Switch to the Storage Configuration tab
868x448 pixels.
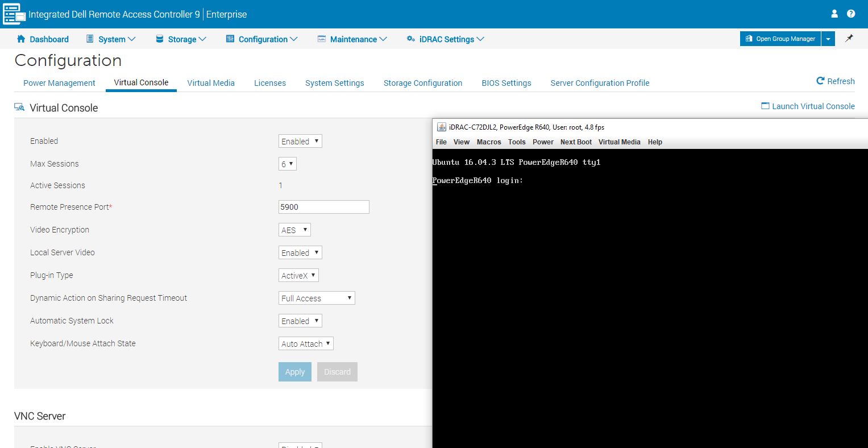[x=423, y=83]
